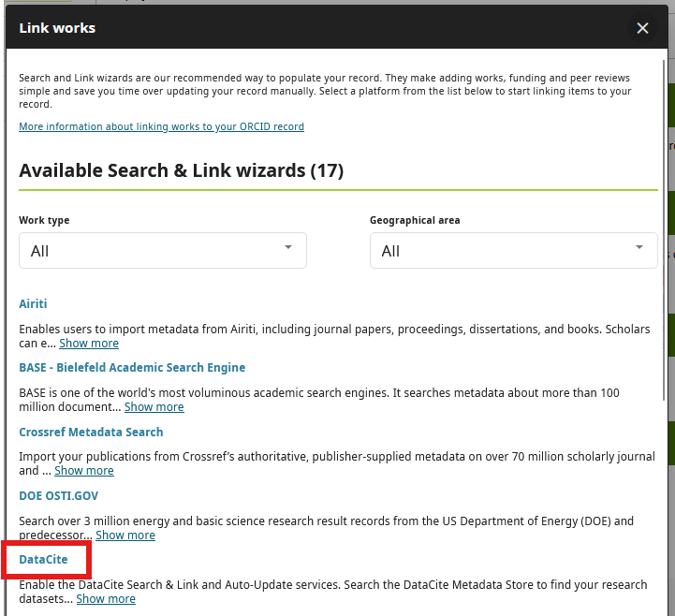Show more of the BASE description
The width and height of the screenshot is (675, 616).
click(x=154, y=407)
